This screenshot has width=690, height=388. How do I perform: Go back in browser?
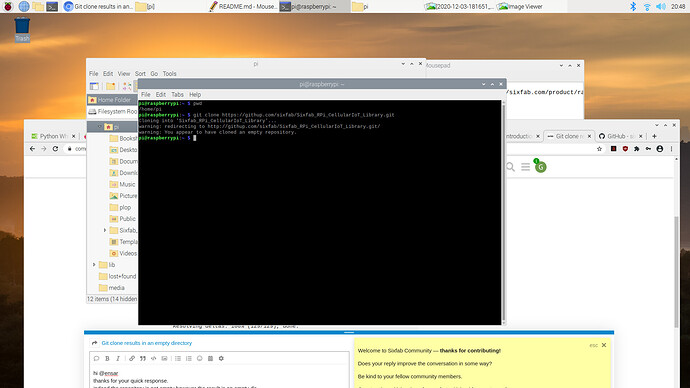[32, 149]
